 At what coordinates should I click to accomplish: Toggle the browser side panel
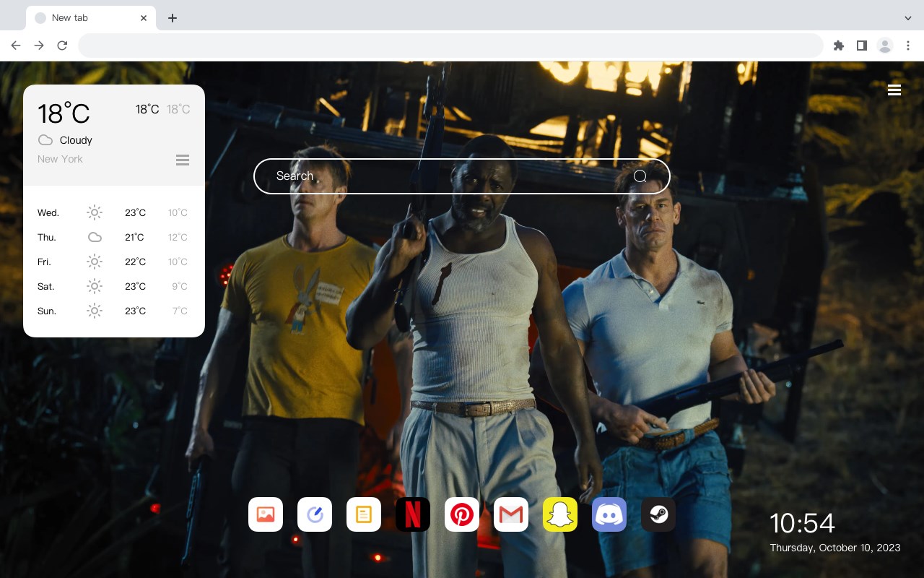(x=862, y=46)
